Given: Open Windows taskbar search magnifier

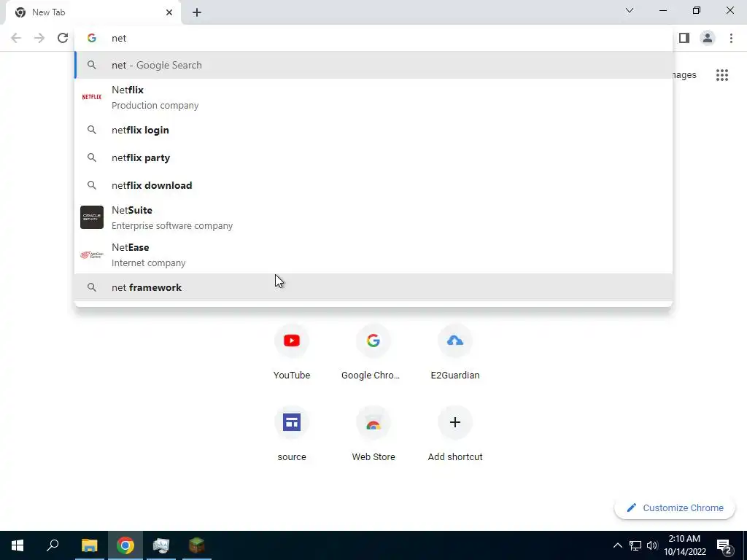Looking at the screenshot, I should 53,545.
